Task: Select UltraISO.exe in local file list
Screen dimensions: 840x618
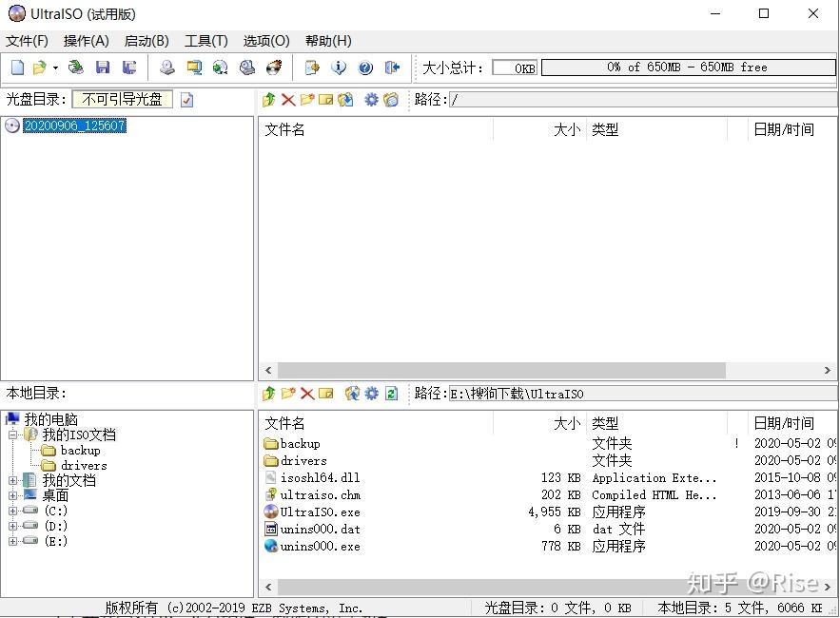Action: [x=320, y=512]
